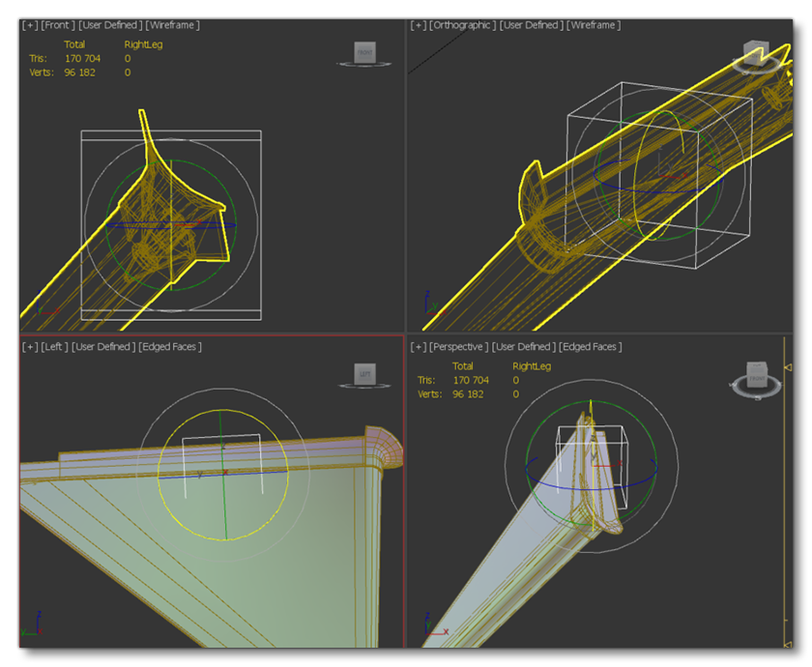Expand the [+] menu in the Left viewport
The width and height of the screenshot is (812, 667).
(31, 346)
